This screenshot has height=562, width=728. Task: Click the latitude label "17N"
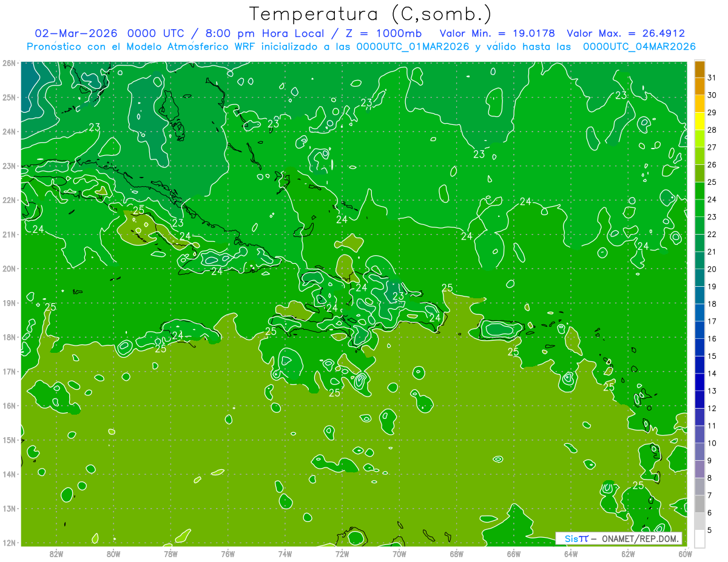(8, 372)
